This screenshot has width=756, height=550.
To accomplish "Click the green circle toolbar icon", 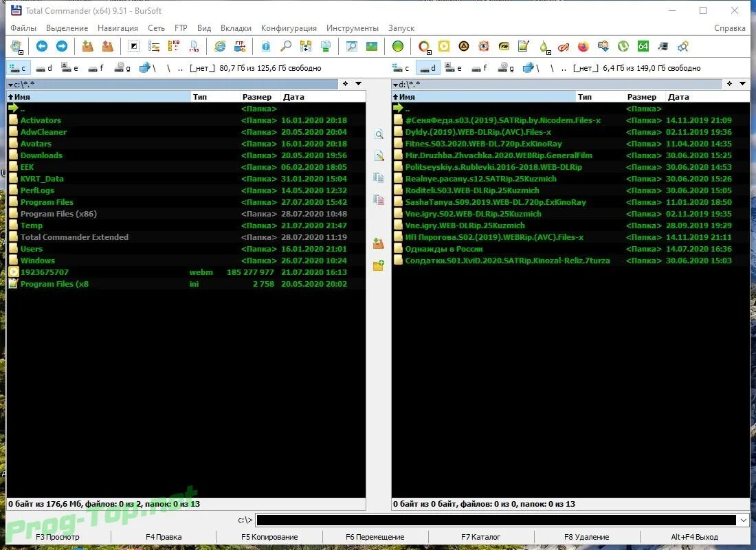I will coord(398,46).
